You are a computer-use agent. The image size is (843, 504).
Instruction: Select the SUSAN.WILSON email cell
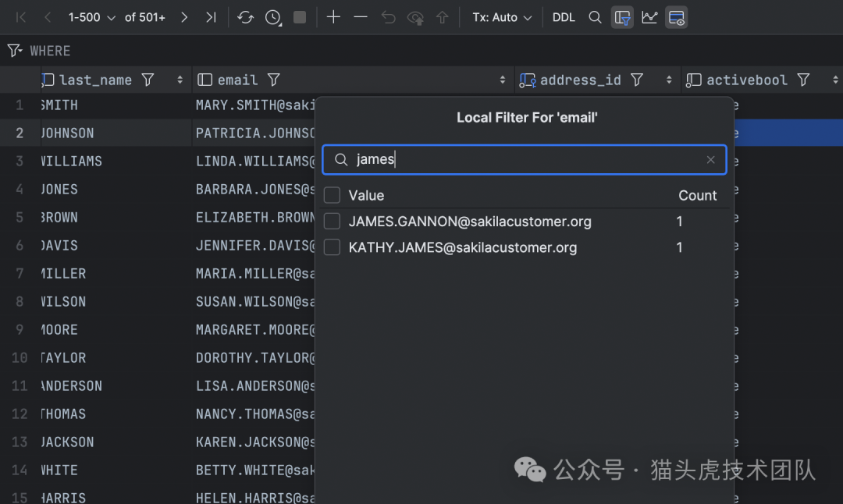pos(254,301)
